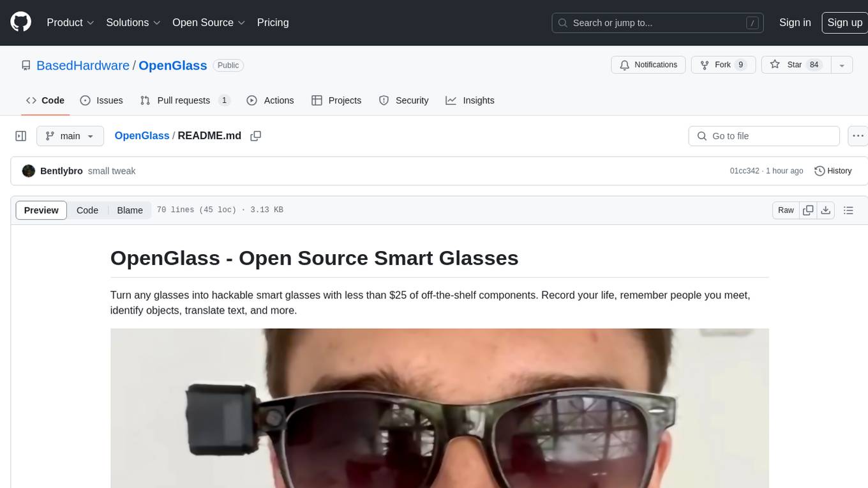This screenshot has height=488, width=868.
Task: Download the raw file
Action: [x=825, y=210]
